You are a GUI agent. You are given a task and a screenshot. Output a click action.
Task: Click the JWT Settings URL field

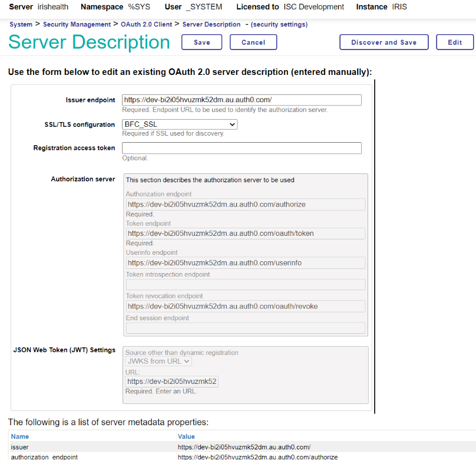click(172, 382)
